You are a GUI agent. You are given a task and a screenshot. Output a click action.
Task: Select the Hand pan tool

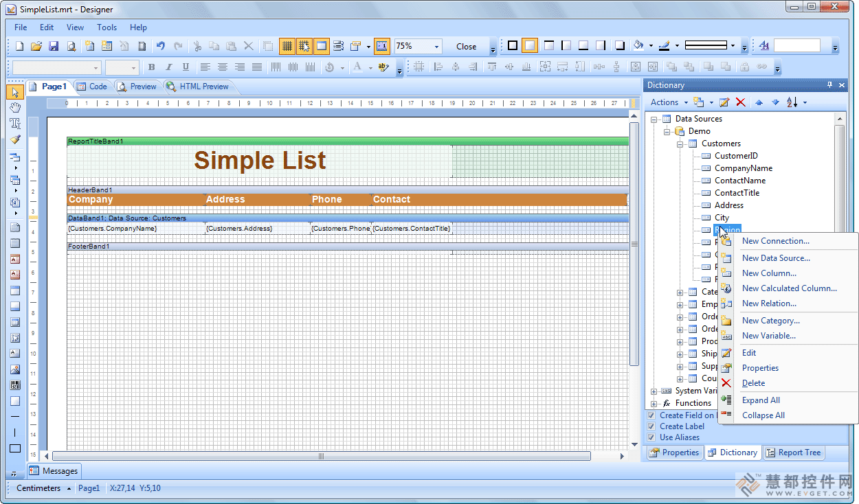pyautogui.click(x=15, y=108)
